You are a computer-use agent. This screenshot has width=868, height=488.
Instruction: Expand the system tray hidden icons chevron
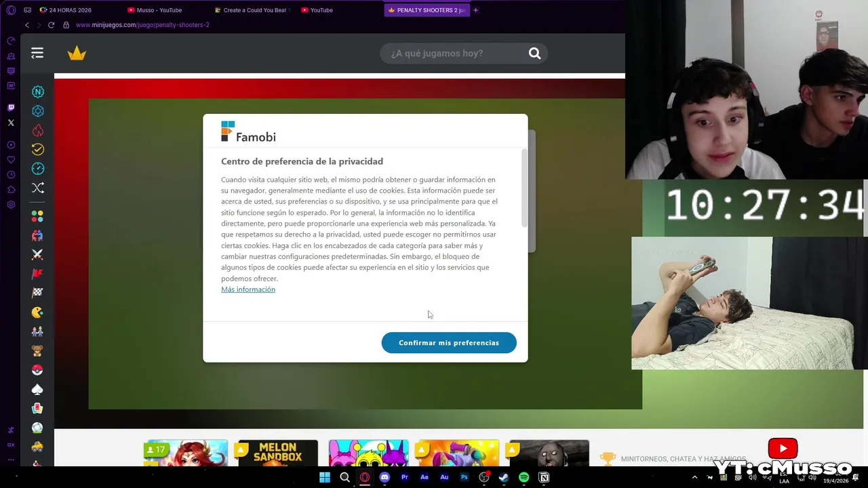coord(694,477)
